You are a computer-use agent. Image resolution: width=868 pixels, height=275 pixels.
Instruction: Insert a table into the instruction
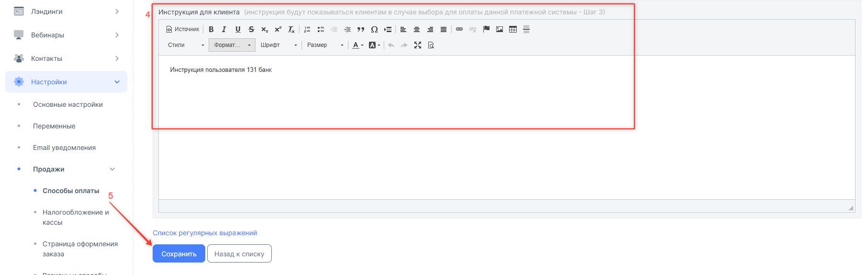[x=513, y=29]
